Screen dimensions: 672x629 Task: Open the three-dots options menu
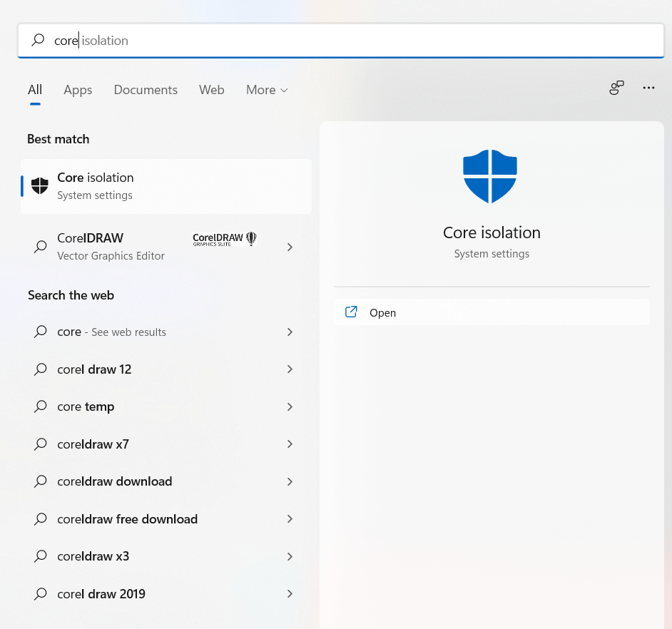tap(648, 88)
